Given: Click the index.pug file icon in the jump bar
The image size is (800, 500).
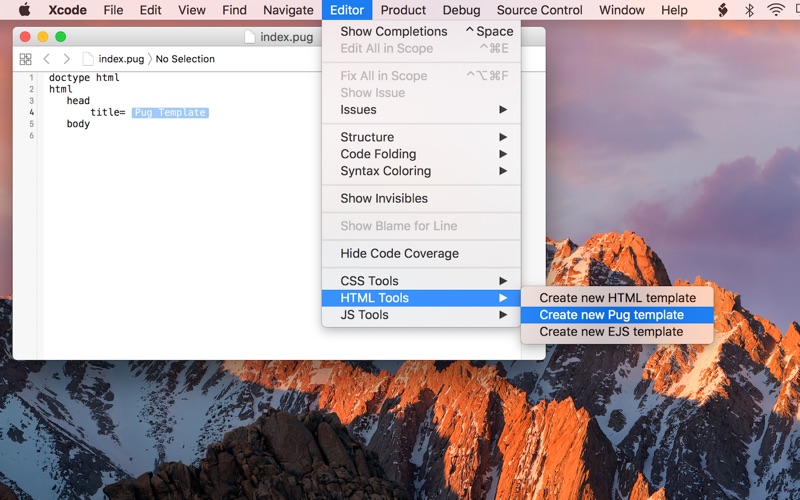Looking at the screenshot, I should click(88, 59).
